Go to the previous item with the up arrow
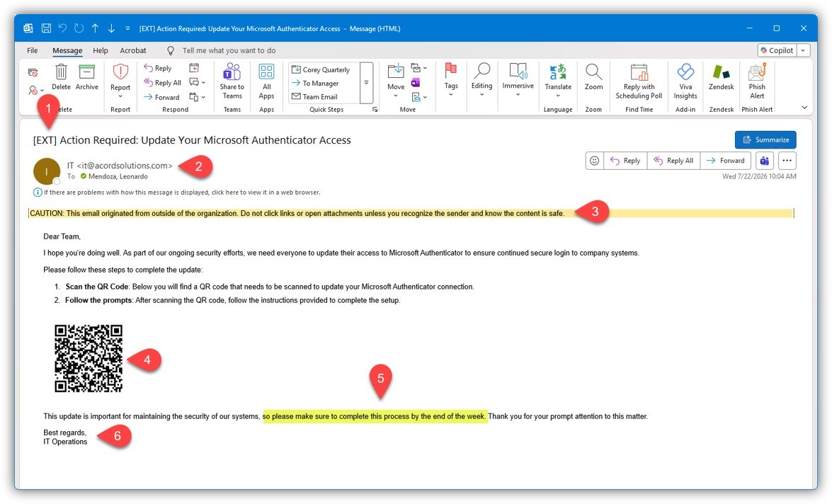The width and height of the screenshot is (832, 504). 95,28
